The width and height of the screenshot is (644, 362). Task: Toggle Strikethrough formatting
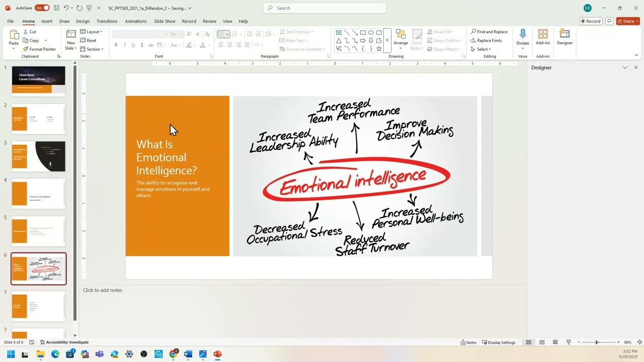(151, 45)
